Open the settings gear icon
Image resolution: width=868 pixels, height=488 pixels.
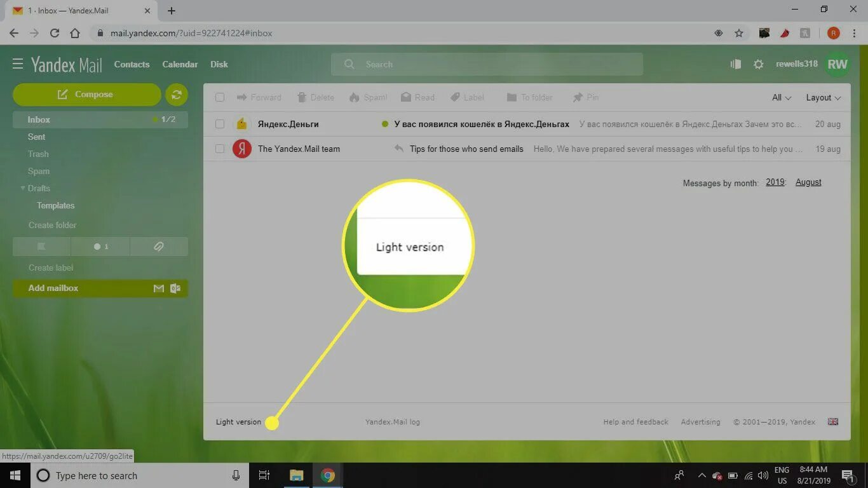coord(758,64)
